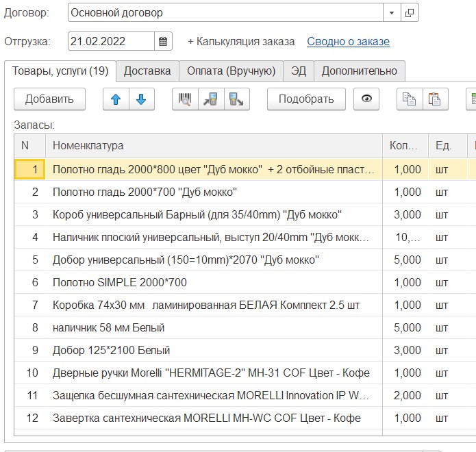Paste rows with the clipboard icon
Viewport: 476px width, 452px height.
[434, 99]
